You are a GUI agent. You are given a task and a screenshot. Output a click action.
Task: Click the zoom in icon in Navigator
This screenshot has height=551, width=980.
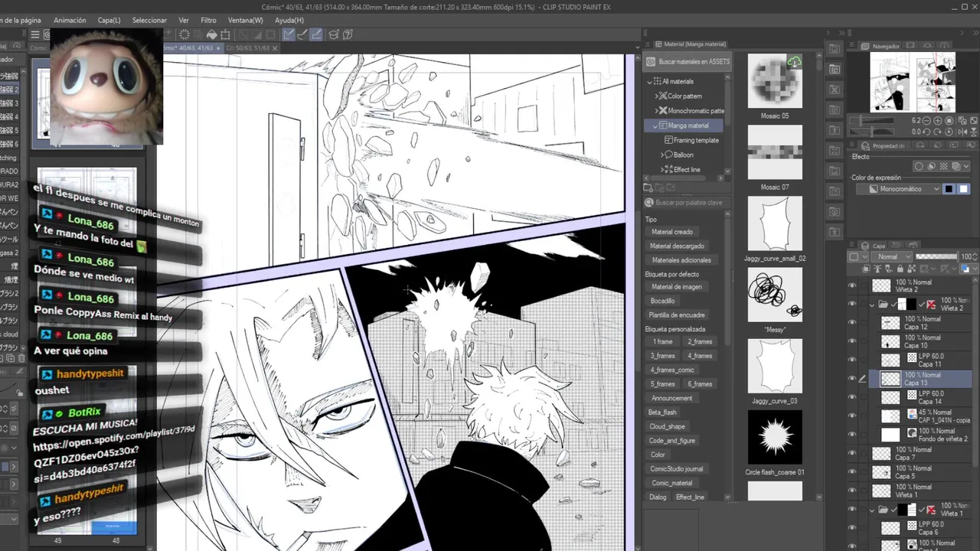tap(938, 120)
